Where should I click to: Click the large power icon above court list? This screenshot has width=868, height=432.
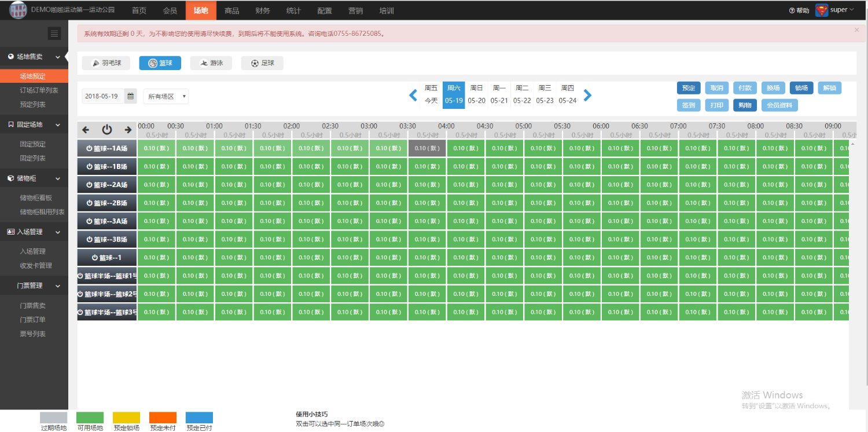[107, 130]
